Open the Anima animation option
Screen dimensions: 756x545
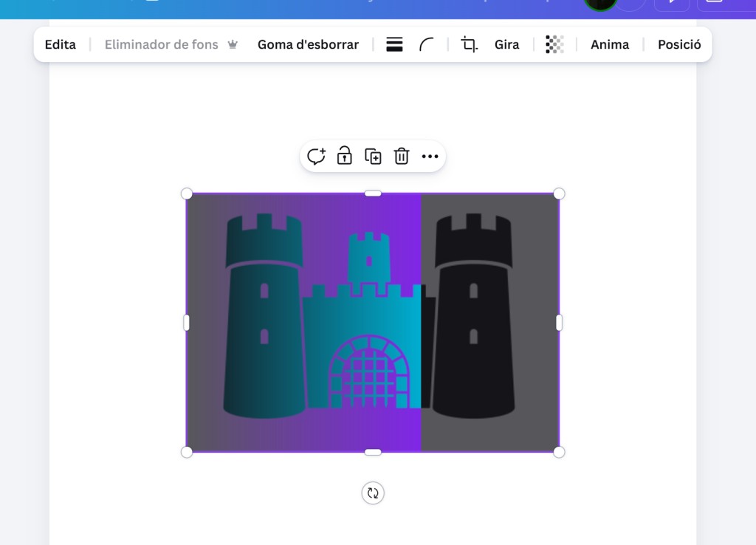coord(610,45)
